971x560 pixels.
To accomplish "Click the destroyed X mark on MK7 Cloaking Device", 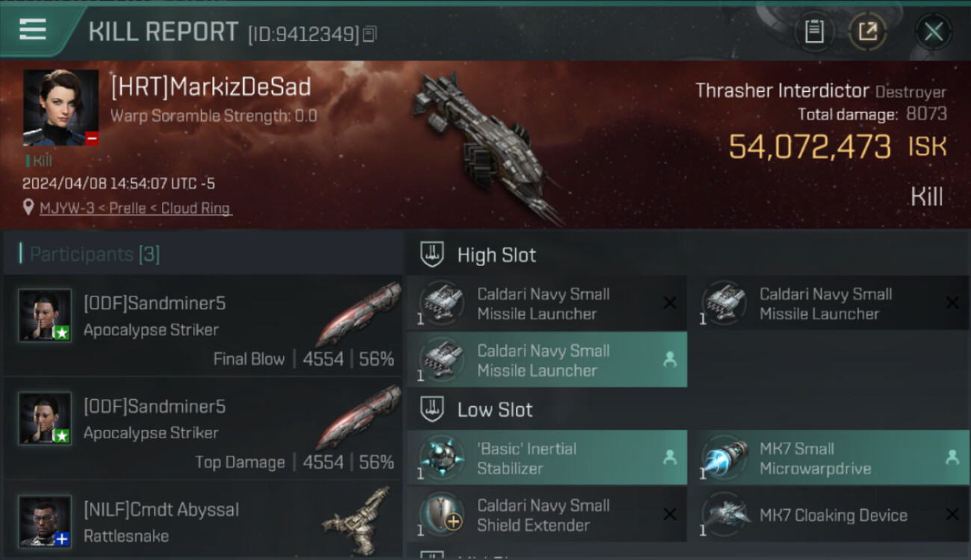I will click(x=952, y=514).
